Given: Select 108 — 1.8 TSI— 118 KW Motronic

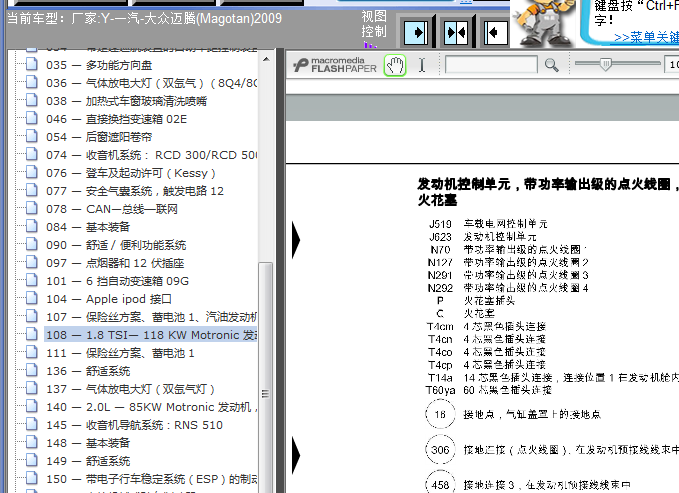Looking at the screenshot, I should 151,335.
